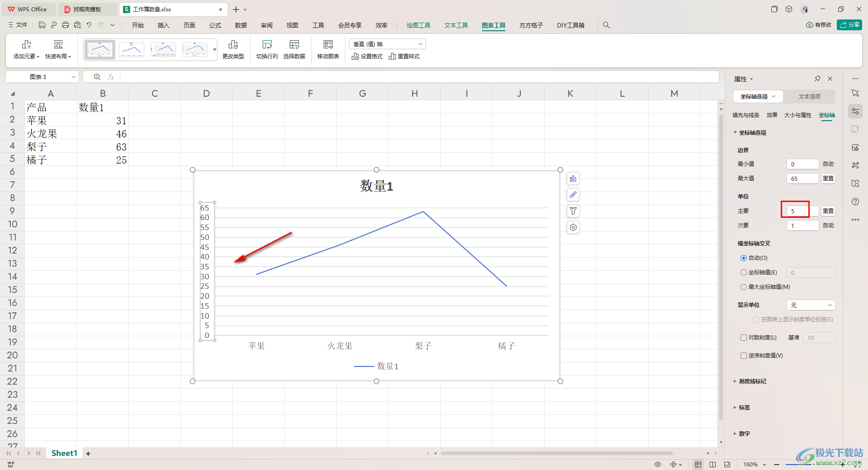
Task: Click the zoom out minus button
Action: click(x=777, y=465)
